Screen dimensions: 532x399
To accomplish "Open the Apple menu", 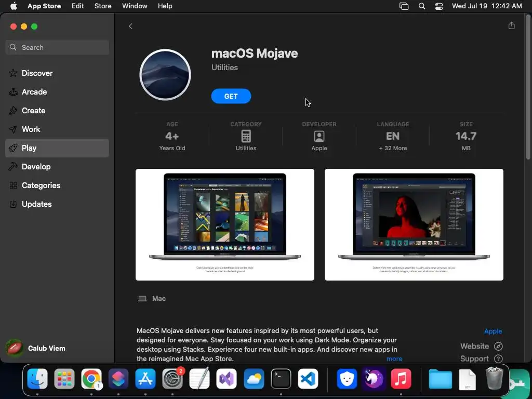I will pyautogui.click(x=14, y=6).
